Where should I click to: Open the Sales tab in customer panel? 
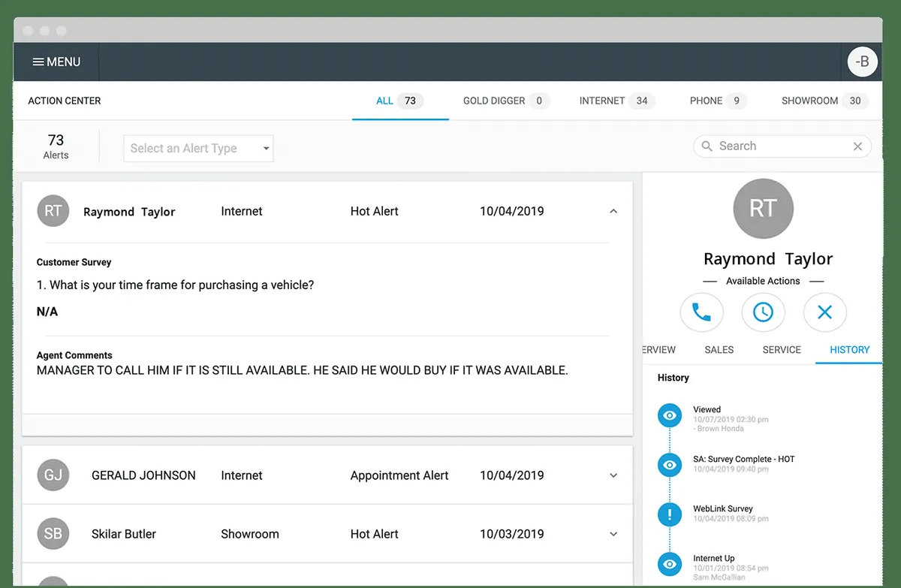719,350
